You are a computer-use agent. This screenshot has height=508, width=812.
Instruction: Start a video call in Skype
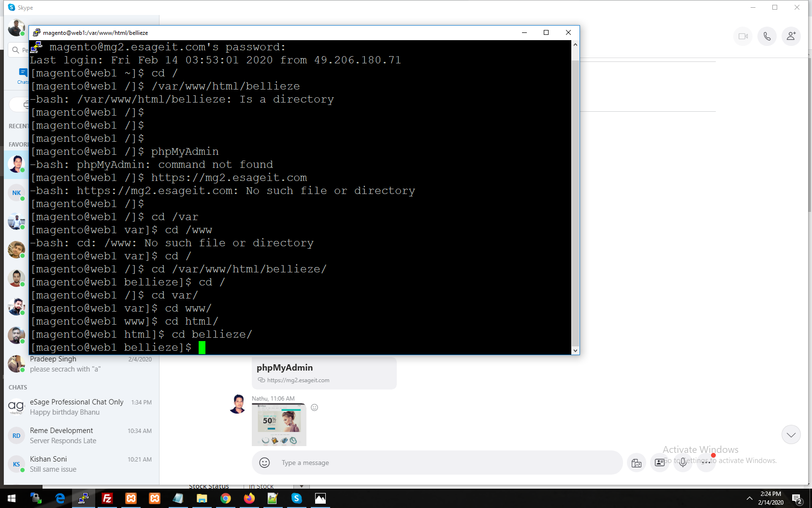(743, 36)
